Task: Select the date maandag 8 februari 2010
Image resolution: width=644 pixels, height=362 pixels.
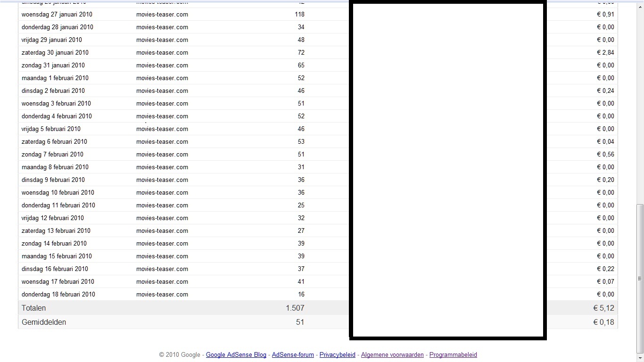Action: (55, 167)
